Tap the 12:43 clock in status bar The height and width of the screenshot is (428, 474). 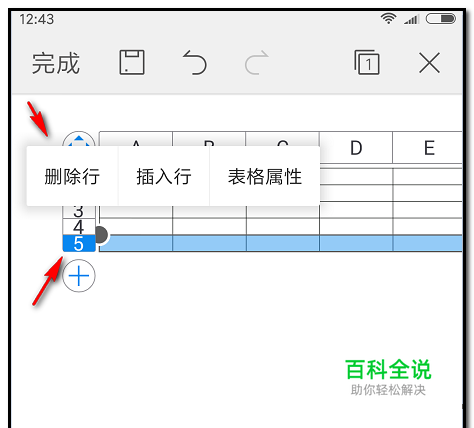(x=36, y=19)
